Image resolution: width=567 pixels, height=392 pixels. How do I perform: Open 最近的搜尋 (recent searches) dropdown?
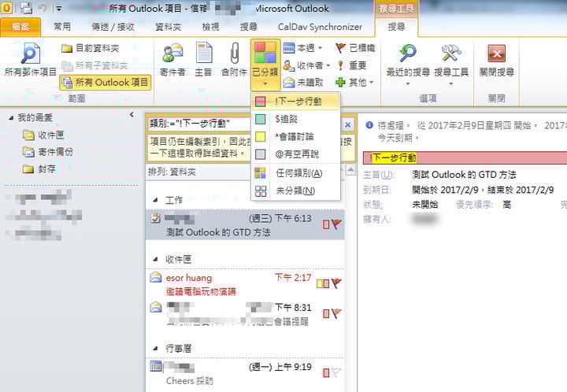(408, 65)
